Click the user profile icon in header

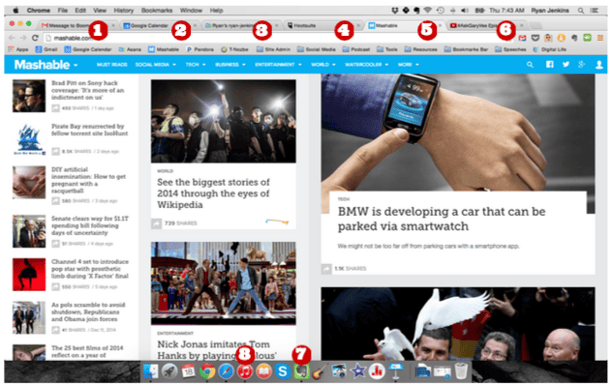599,65
